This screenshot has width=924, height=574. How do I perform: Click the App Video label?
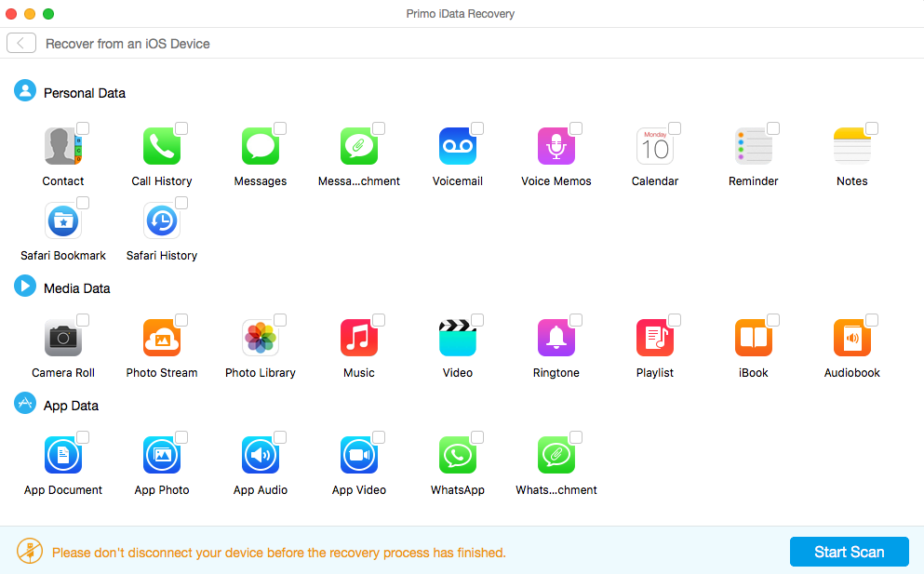coord(359,489)
